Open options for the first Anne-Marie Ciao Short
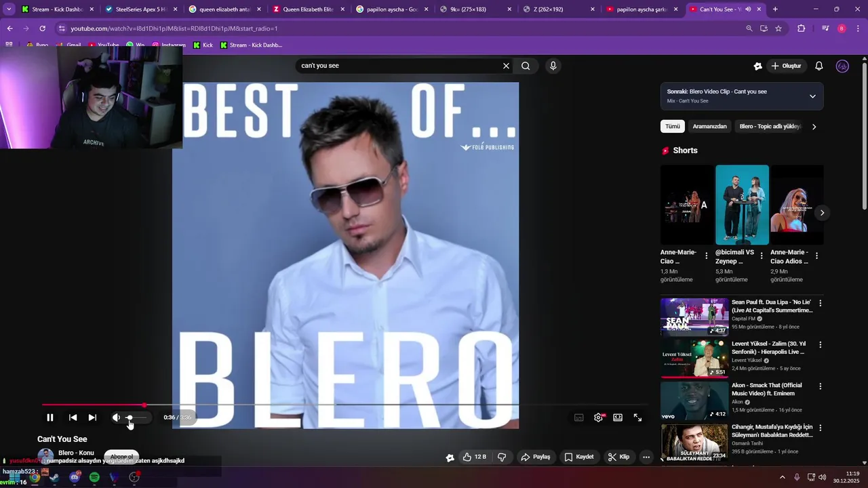The width and height of the screenshot is (868, 488). pos(707,256)
